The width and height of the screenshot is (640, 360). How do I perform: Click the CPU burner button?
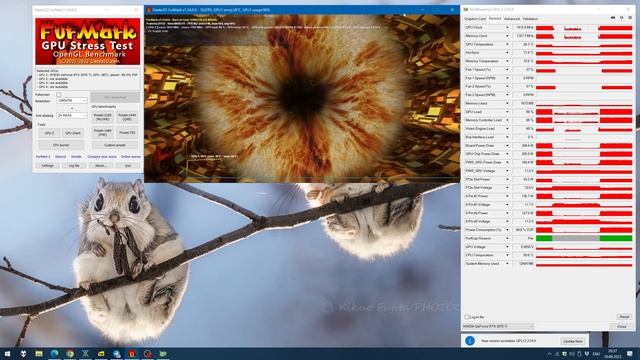pos(61,145)
